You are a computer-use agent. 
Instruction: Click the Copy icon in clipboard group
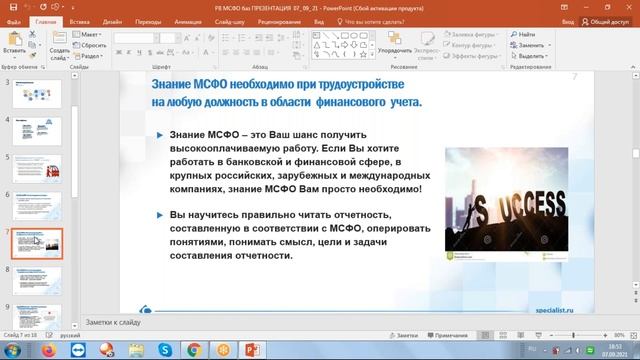(x=32, y=45)
